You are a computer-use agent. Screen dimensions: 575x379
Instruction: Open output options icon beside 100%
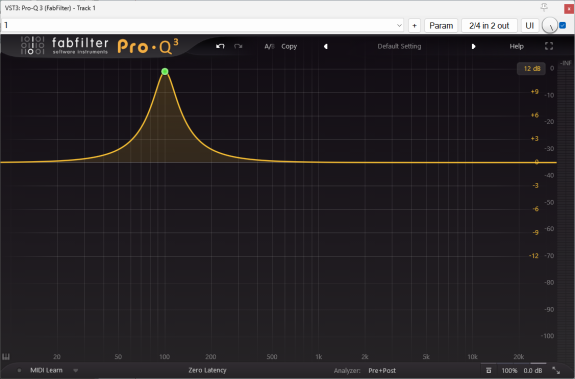click(x=488, y=371)
